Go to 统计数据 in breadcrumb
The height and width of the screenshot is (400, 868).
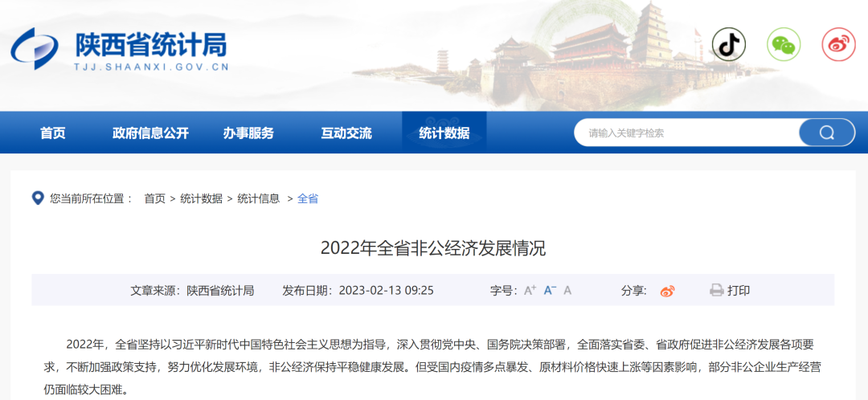(x=202, y=198)
